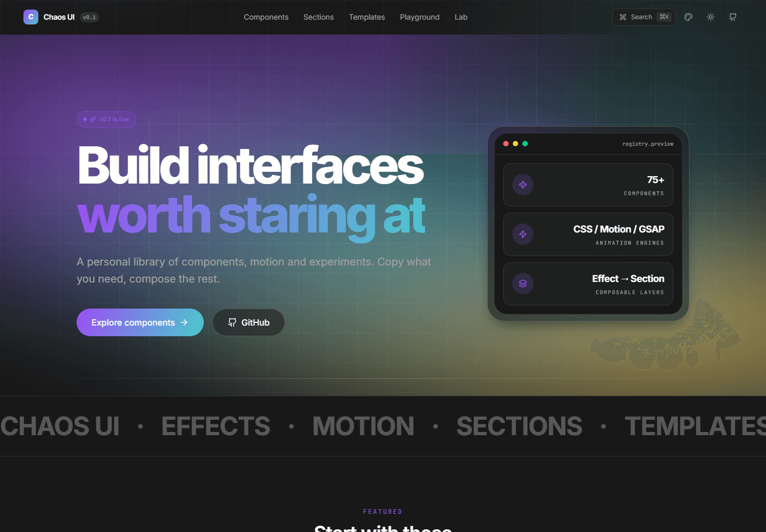
Task: Click sparkle icon in v0.1 live badge
Action: [x=93, y=119]
